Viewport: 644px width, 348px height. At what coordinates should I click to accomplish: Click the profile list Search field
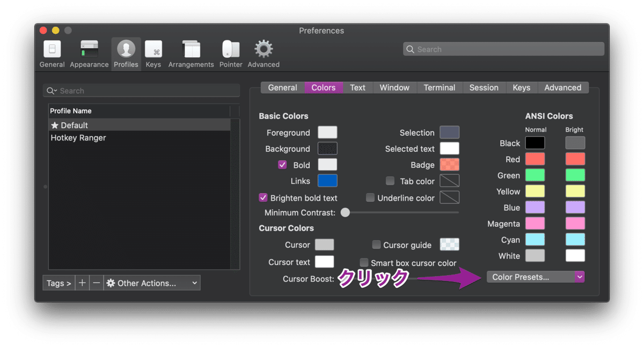click(141, 91)
